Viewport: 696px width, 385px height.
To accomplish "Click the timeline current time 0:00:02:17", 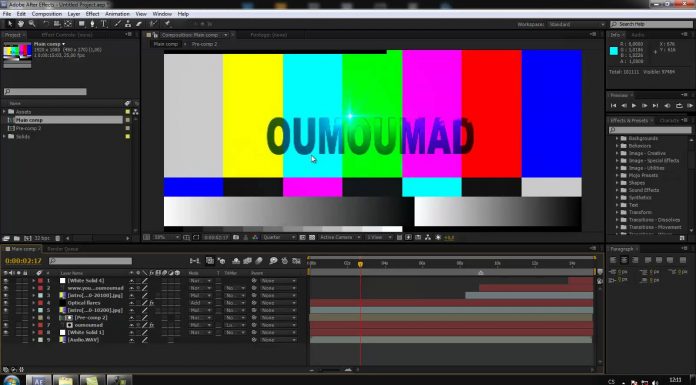I will click(23, 261).
